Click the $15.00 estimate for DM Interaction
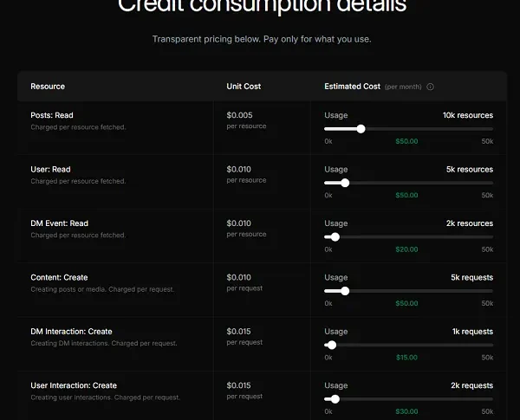520x420 pixels. (x=406, y=358)
